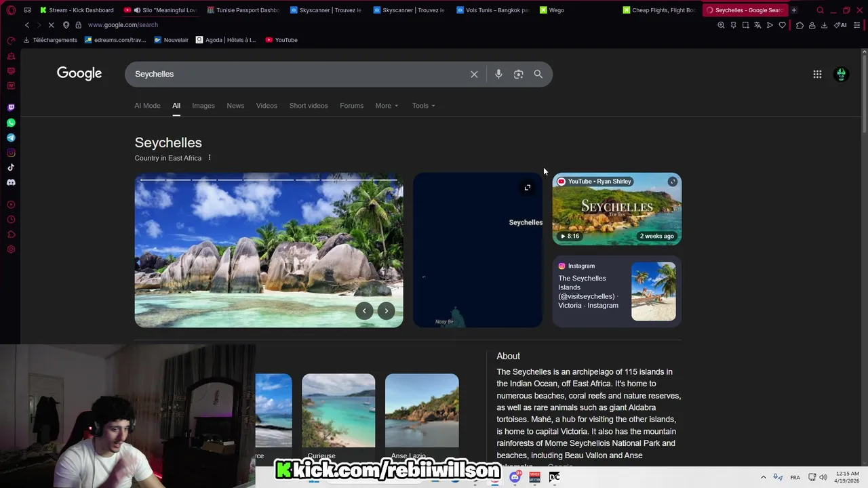Switch to the Images results tab
Image resolution: width=868 pixels, height=488 pixels.
click(x=203, y=106)
